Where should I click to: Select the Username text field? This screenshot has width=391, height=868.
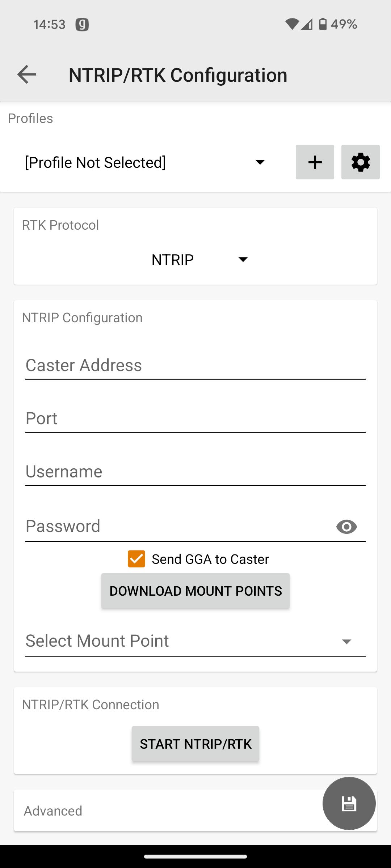[x=195, y=472]
